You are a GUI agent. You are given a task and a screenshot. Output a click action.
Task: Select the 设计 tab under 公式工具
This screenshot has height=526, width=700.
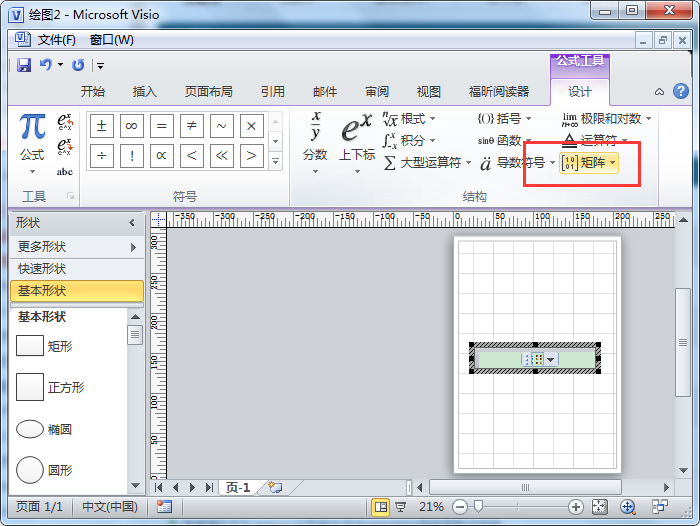pyautogui.click(x=580, y=92)
